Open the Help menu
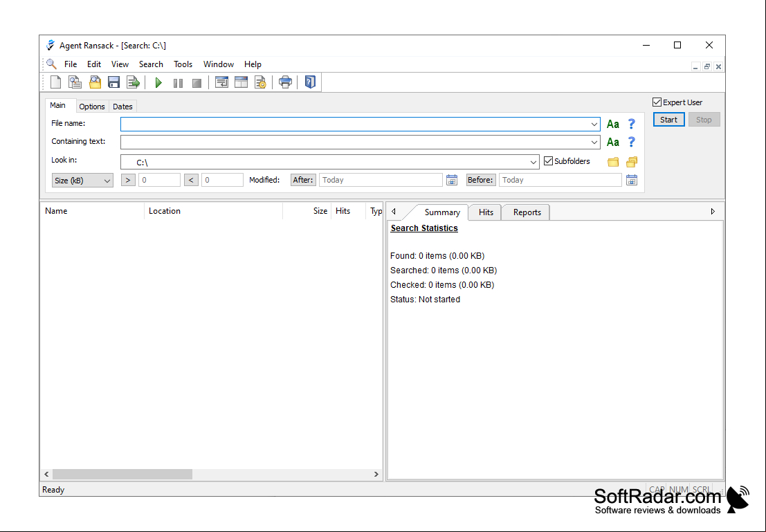Viewport: 766px width, 532px height. click(253, 64)
